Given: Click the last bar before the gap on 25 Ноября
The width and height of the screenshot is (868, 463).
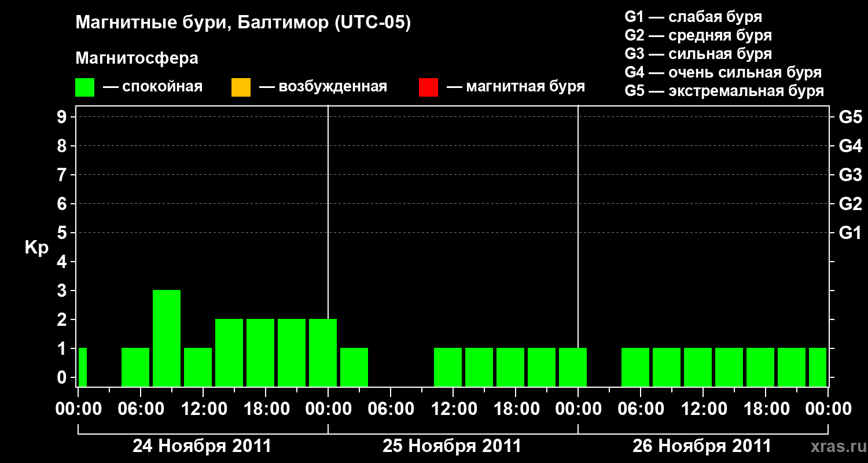Looking at the screenshot, I should 354,367.
